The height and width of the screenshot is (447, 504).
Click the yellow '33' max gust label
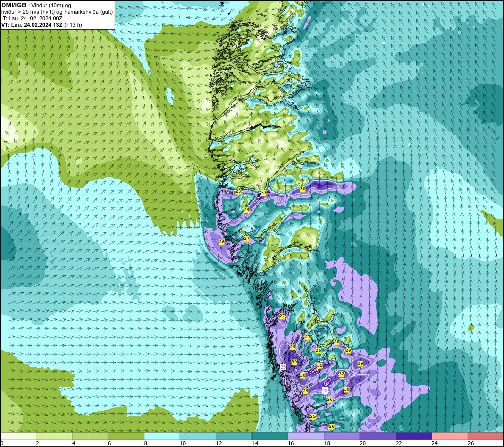(264, 193)
